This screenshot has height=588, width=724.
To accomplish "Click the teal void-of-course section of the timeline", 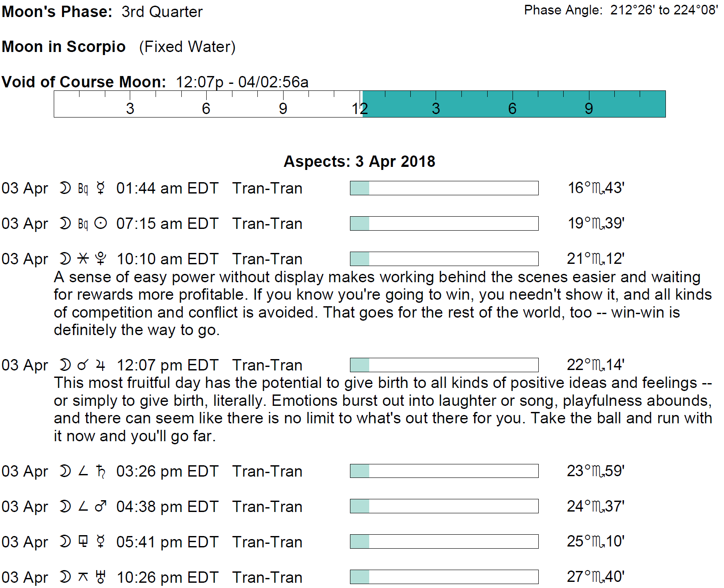I will (x=514, y=104).
